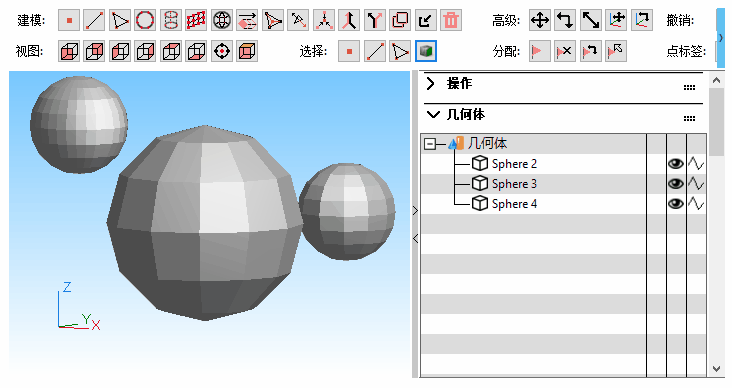The height and width of the screenshot is (388, 732).
Task: Click the import arrow pointing down-left
Action: tap(425, 21)
